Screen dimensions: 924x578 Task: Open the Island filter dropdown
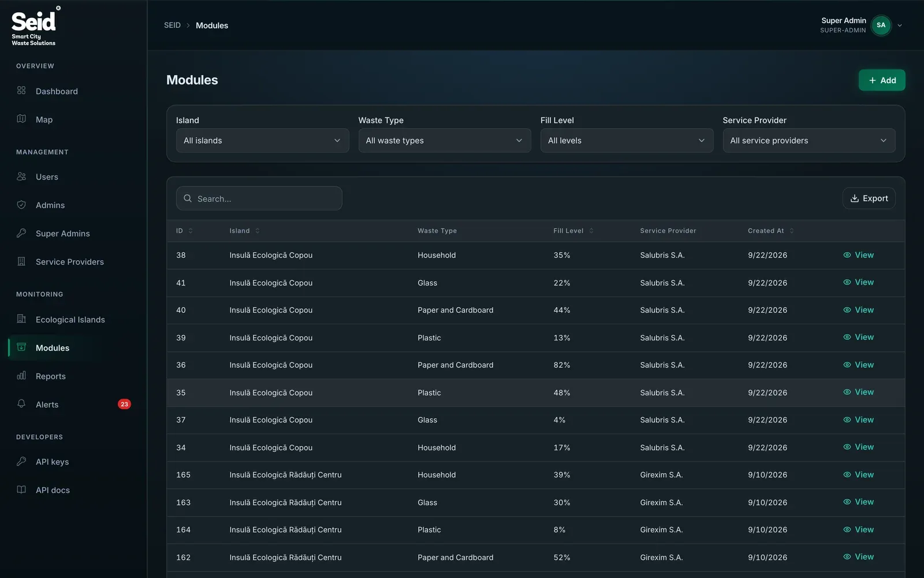(x=262, y=140)
